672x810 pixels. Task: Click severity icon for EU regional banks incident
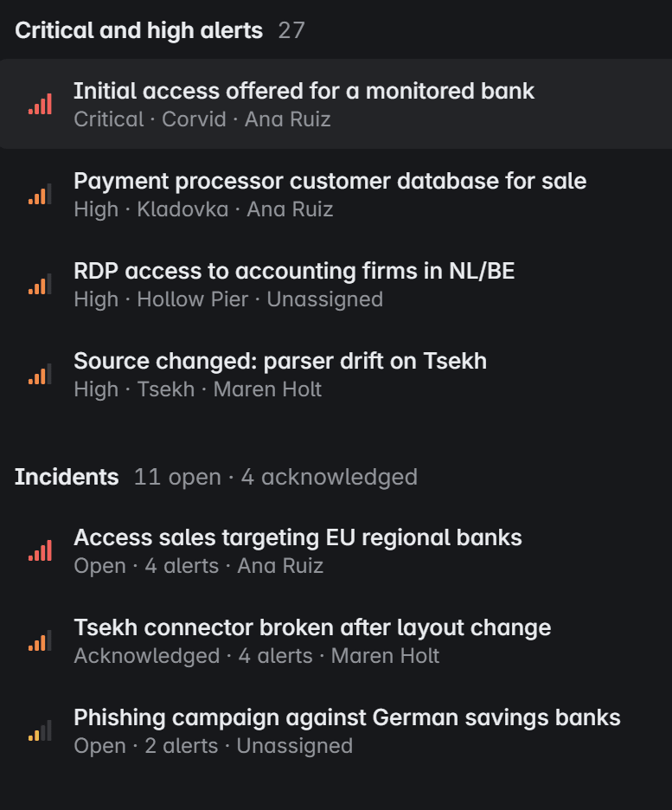(41, 550)
